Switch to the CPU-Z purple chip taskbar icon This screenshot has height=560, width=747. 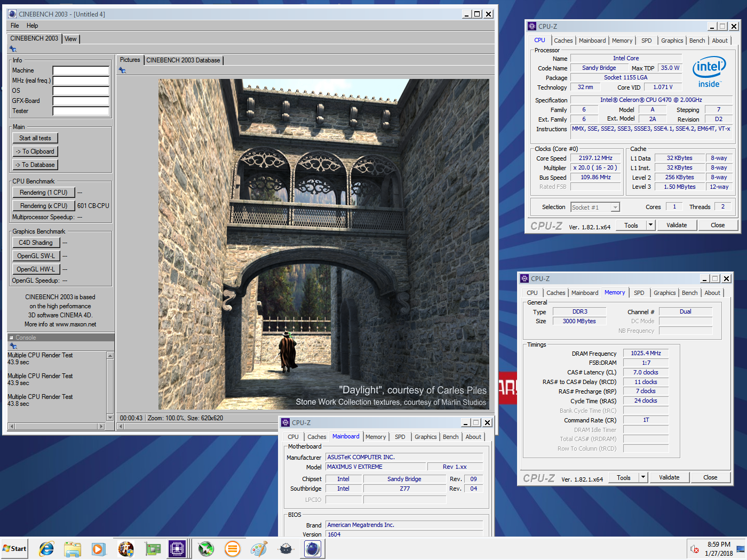[177, 548]
